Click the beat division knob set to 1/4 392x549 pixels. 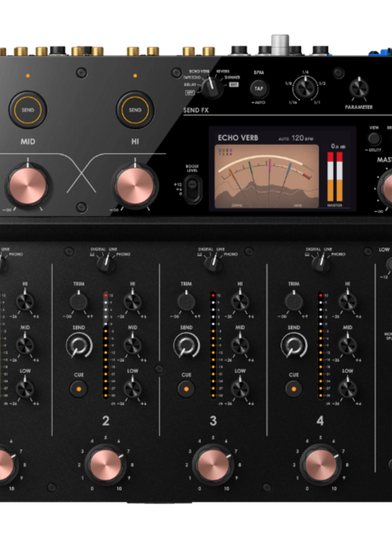(x=305, y=88)
